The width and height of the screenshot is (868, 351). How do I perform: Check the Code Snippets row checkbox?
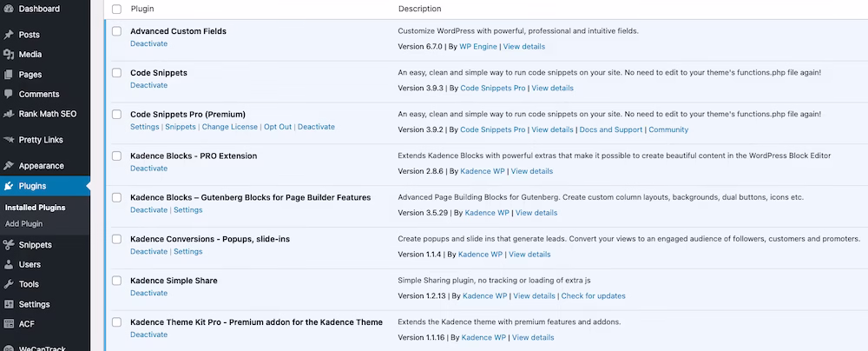(116, 73)
